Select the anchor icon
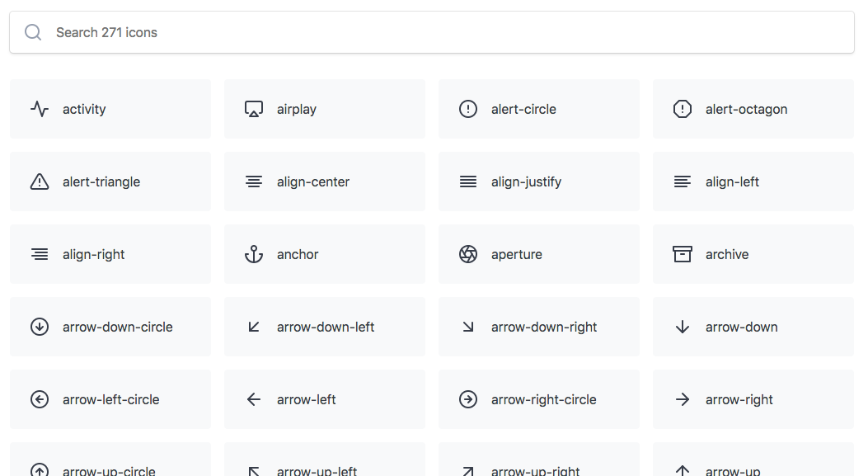Image resolution: width=868 pixels, height=476 pixels. point(254,254)
